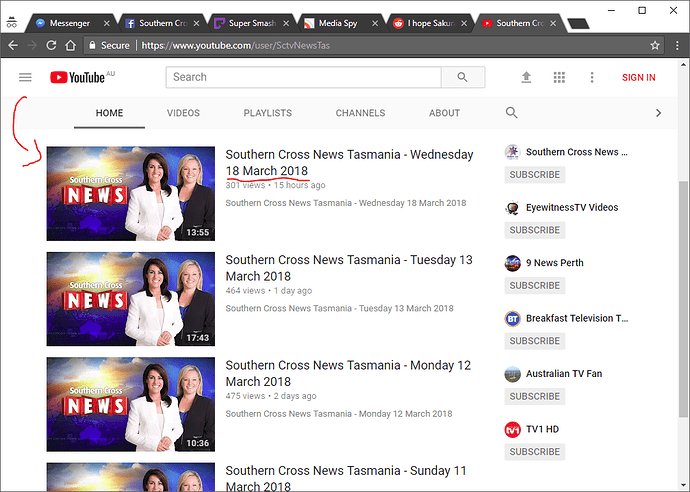Click the incognito spy icon

[11, 22]
